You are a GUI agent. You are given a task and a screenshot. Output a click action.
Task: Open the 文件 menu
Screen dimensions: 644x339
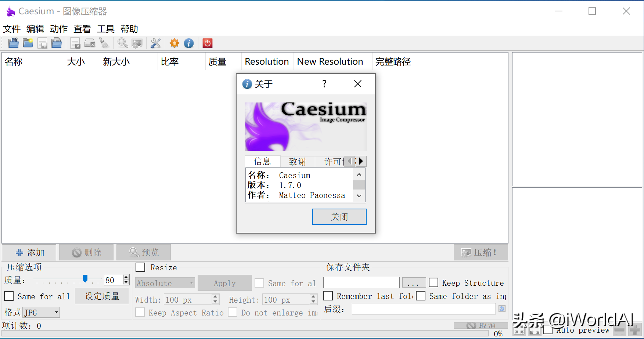pos(12,29)
